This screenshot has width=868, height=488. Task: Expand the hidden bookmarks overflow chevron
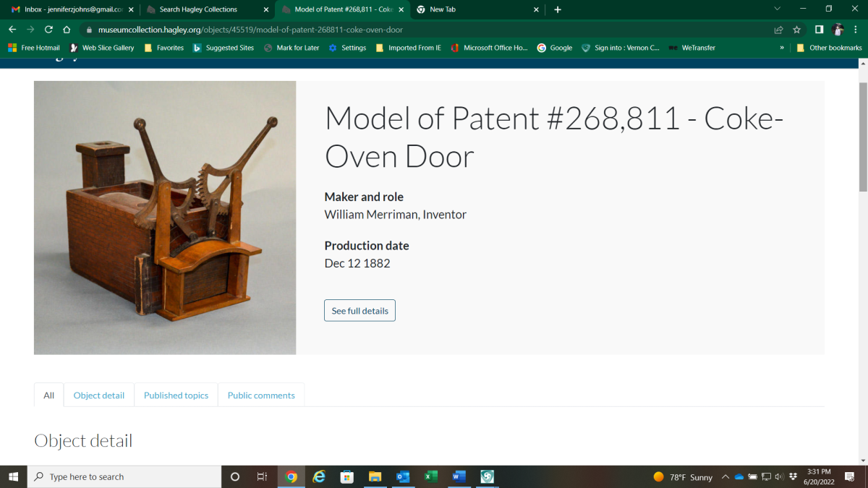coord(782,48)
